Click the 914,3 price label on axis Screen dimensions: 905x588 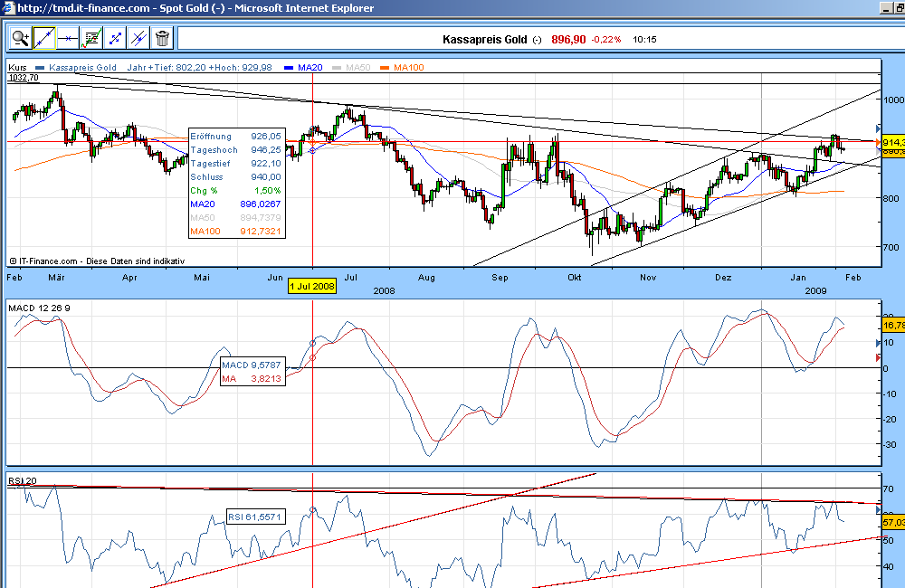[x=891, y=143]
